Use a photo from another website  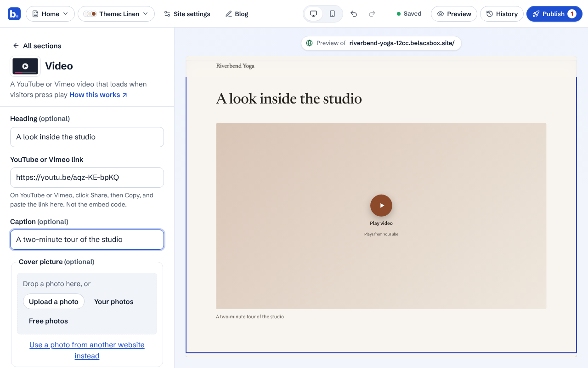coord(87,351)
